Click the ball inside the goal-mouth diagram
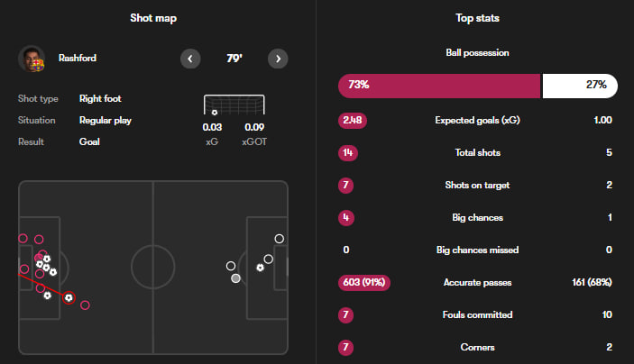The height and width of the screenshot is (364, 634). 215,113
